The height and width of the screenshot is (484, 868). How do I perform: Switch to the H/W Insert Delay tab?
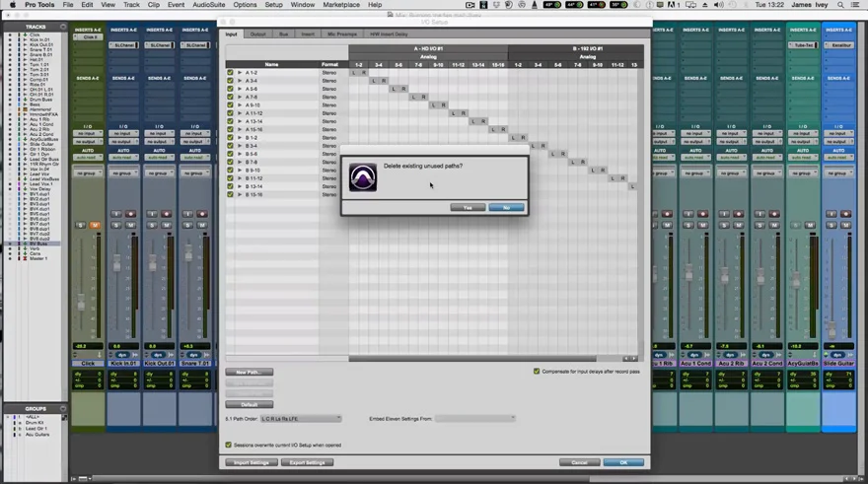389,35
